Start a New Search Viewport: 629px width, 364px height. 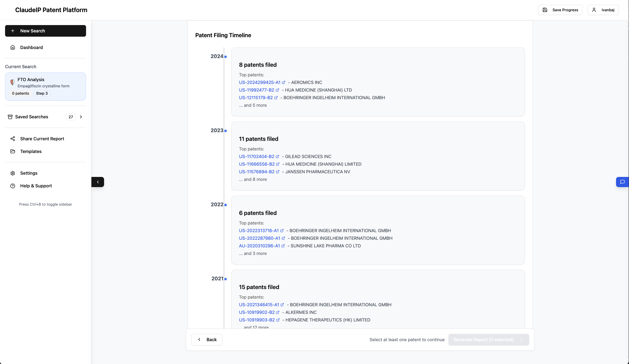click(45, 31)
